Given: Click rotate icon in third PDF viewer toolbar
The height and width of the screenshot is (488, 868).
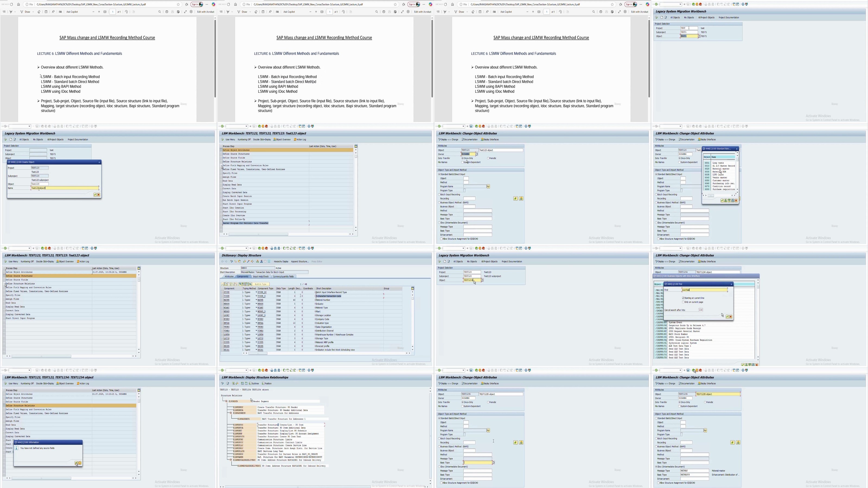Looking at the screenshot, I should click(560, 12).
